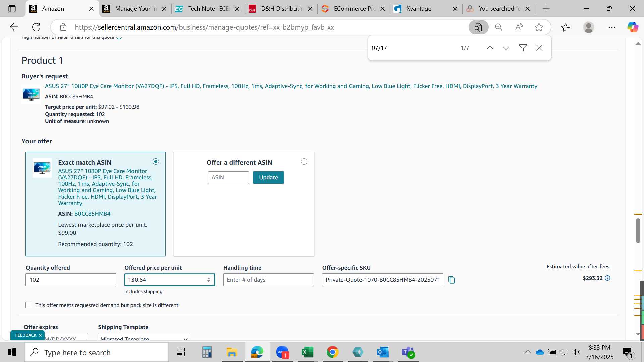Open Outlook from taskbar
This screenshot has width=644, height=362.
383,352
